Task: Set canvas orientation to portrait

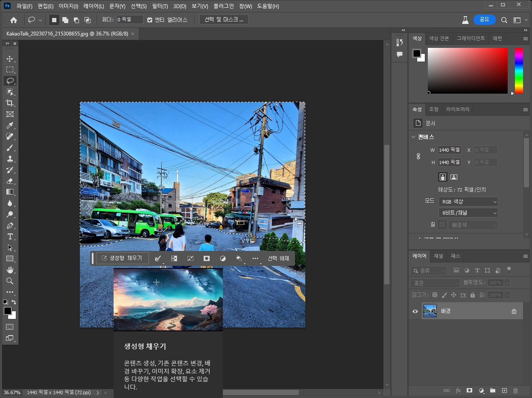Action: tap(443, 177)
